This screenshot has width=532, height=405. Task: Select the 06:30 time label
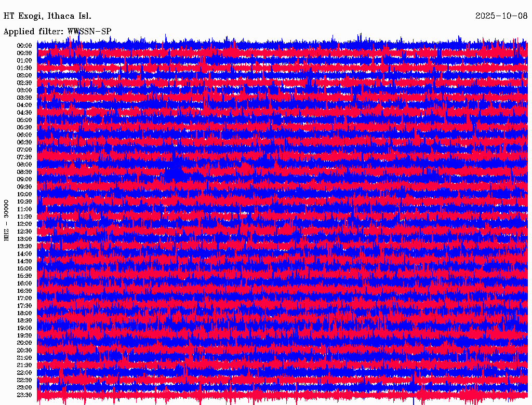[x=24, y=142]
